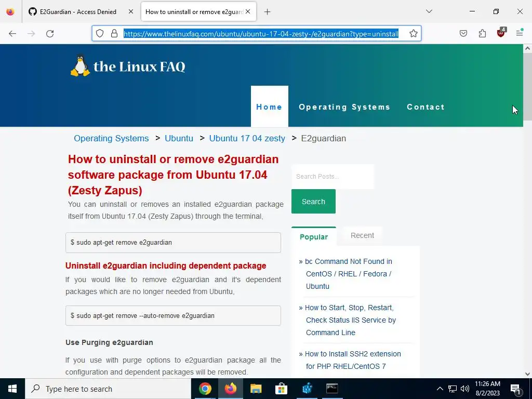532x399 pixels.
Task: Bookmark this page with the star
Action: pos(413,33)
